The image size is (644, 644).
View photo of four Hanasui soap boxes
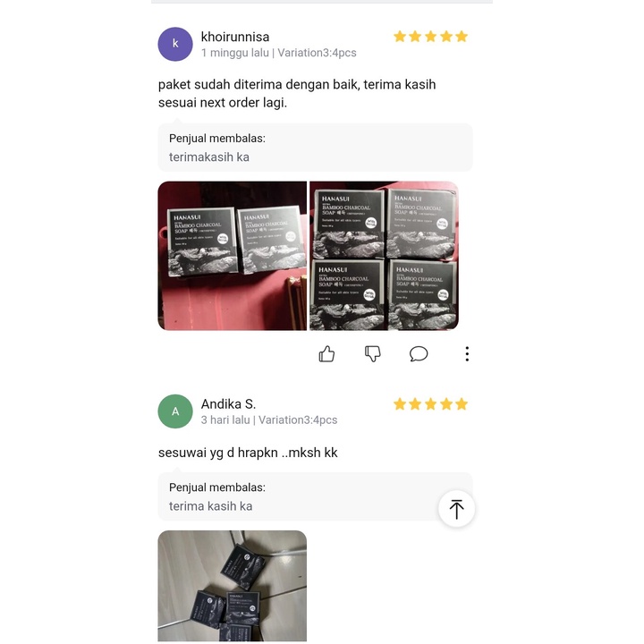click(x=384, y=256)
